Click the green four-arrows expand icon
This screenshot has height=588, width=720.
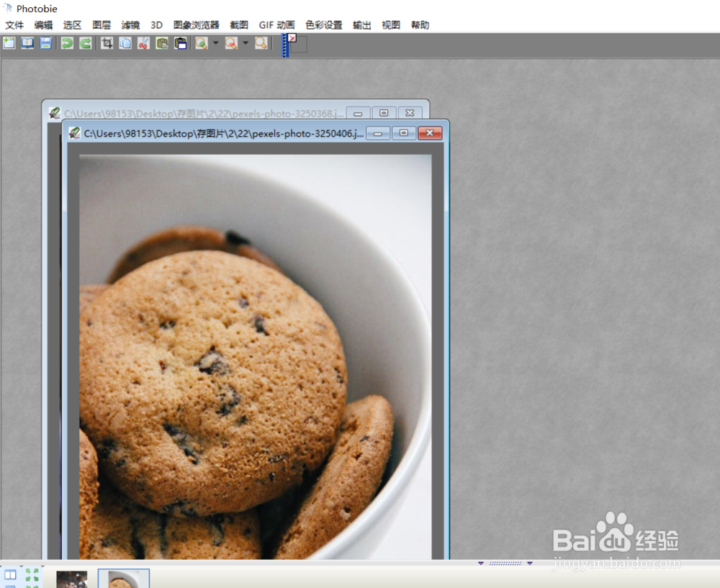32,575
